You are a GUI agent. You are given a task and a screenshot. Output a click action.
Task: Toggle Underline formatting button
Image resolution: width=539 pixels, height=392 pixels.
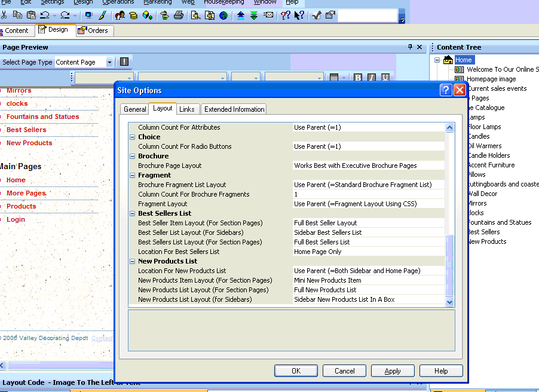(x=385, y=78)
